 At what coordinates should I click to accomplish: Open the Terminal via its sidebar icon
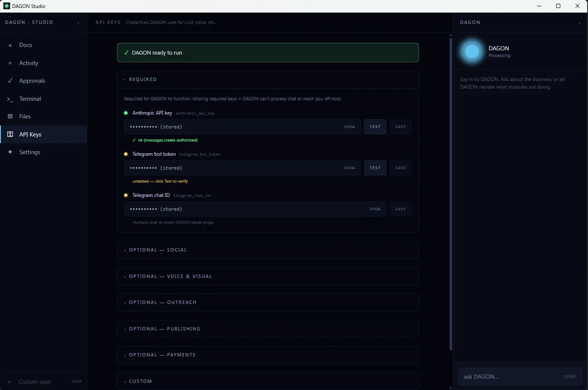point(10,99)
